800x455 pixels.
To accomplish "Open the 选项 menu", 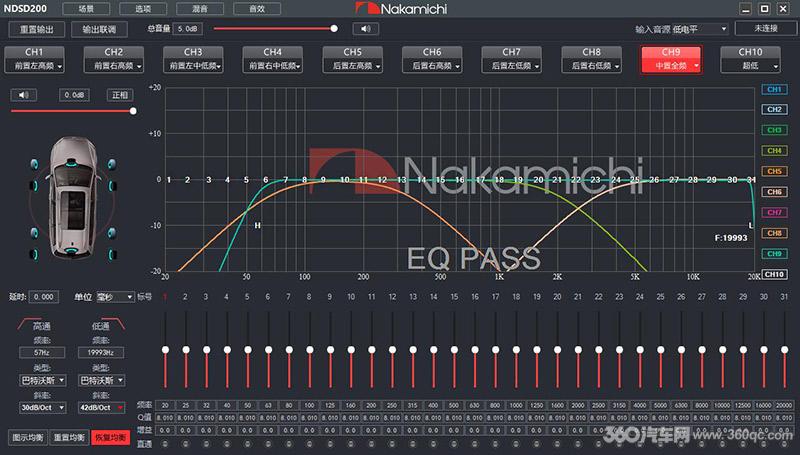I will pyautogui.click(x=143, y=9).
